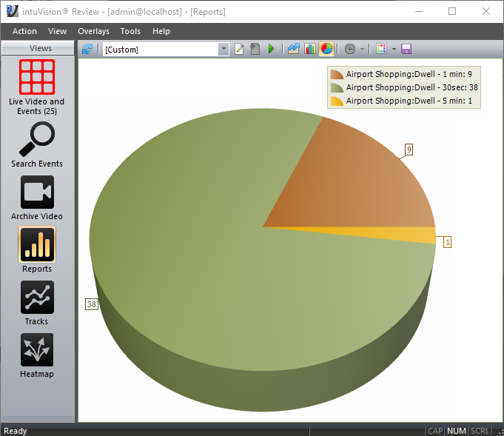Open the Help menu
The width and height of the screenshot is (504, 436).
coord(161,31)
